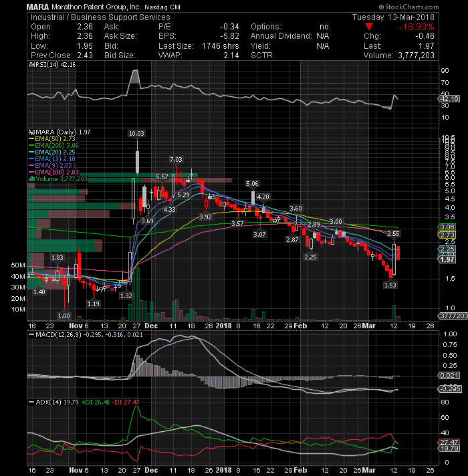Click the pink EMA(100) 2.83 legend entry
This screenshot has height=476, width=468.
coord(53,172)
